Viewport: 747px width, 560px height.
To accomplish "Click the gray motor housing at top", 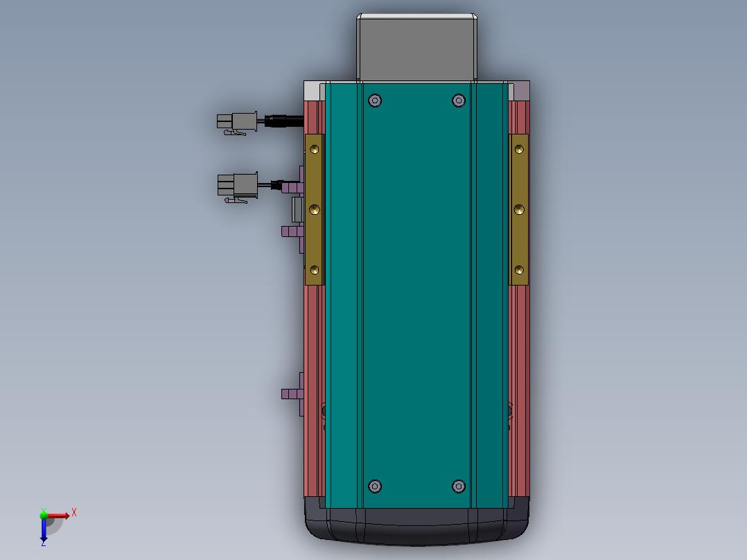I will 416,47.
